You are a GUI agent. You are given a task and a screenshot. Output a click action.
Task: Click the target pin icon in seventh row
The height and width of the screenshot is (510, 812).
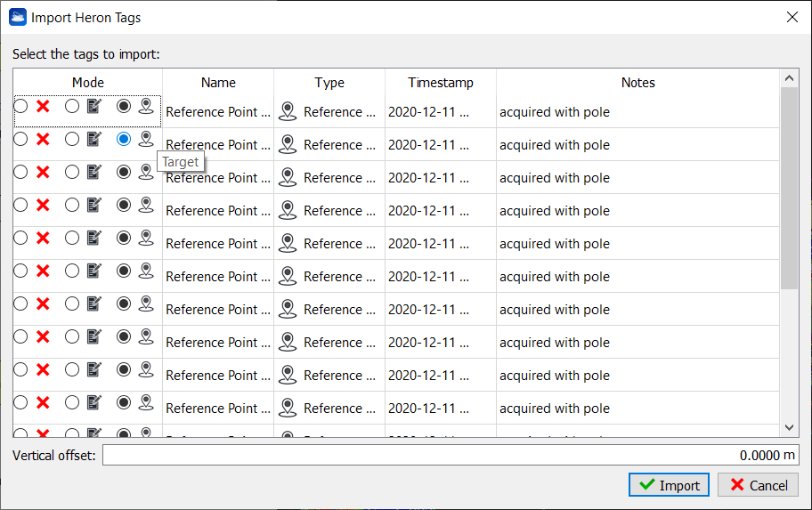coord(146,304)
